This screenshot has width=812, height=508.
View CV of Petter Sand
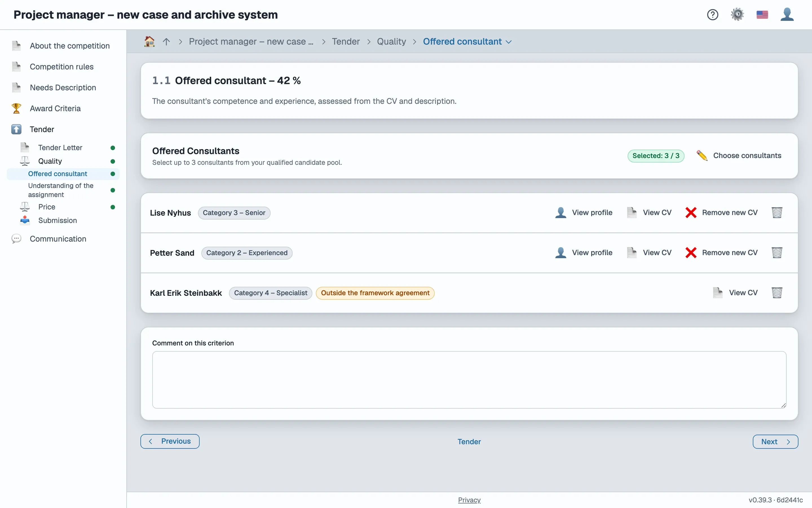[x=649, y=253]
